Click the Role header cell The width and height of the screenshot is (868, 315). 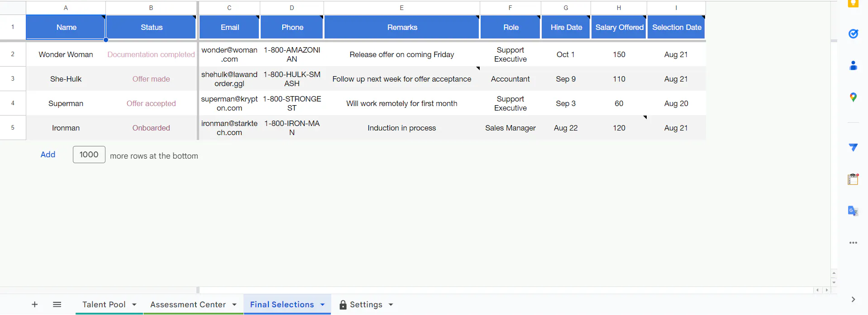[510, 27]
